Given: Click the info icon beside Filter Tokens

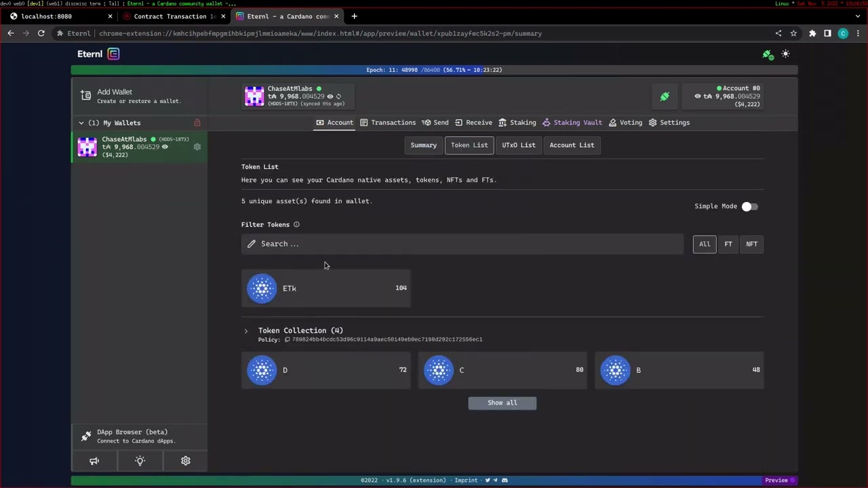Looking at the screenshot, I should [x=296, y=224].
